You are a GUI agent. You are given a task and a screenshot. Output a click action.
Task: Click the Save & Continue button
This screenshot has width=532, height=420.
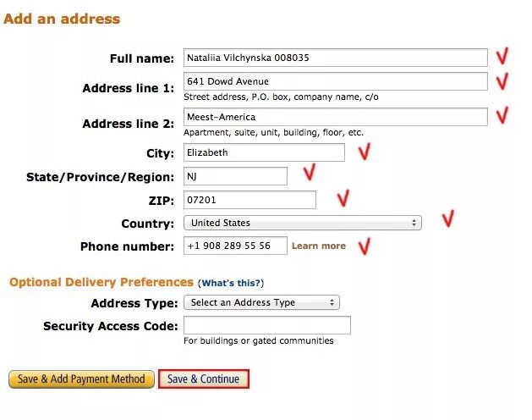click(204, 379)
